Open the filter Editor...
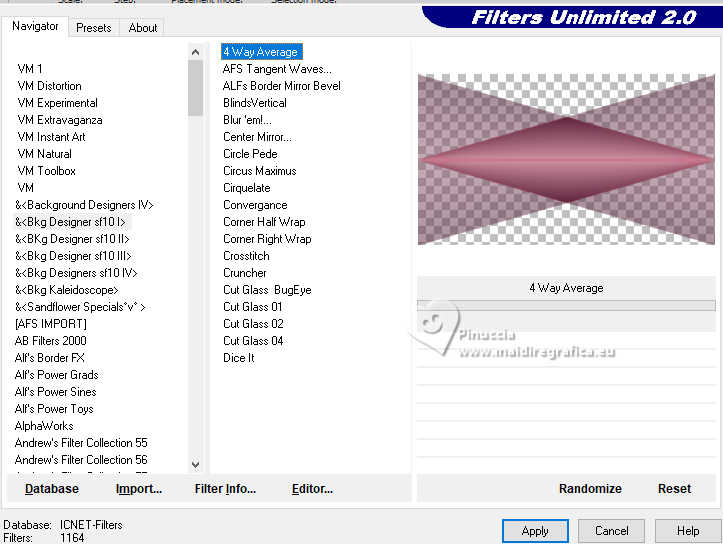This screenshot has width=723, height=544. click(312, 489)
